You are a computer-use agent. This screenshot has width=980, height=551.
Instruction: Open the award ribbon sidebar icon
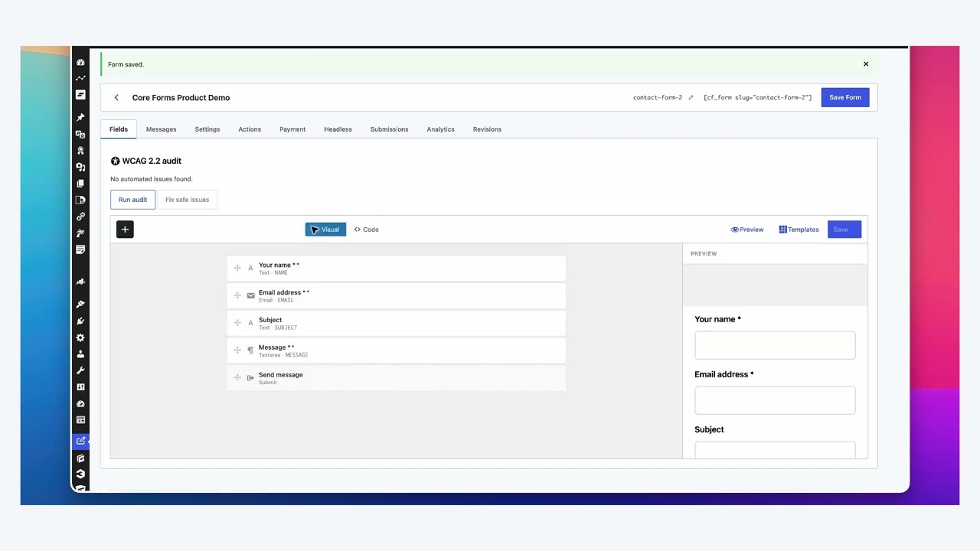(80, 150)
